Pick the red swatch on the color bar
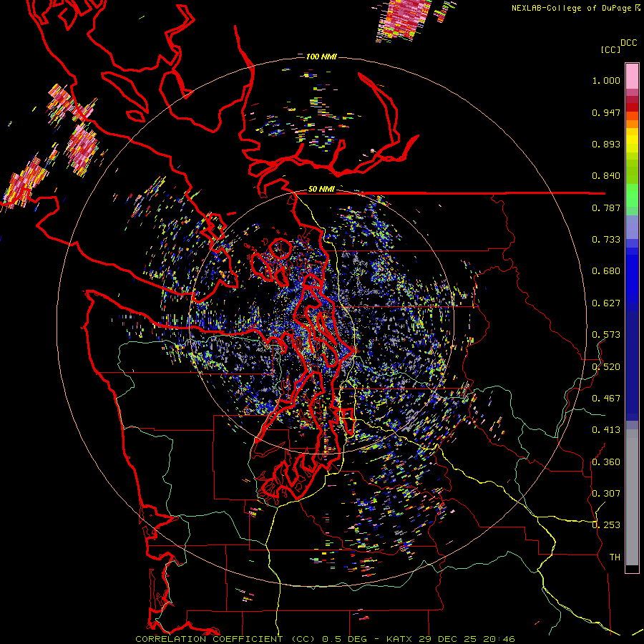The image size is (644, 644). [x=632, y=107]
